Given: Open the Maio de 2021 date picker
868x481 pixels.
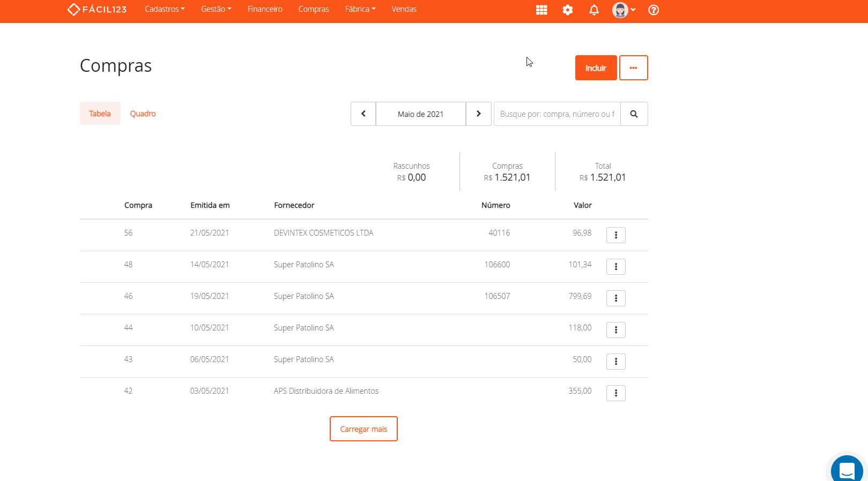Looking at the screenshot, I should click(421, 114).
